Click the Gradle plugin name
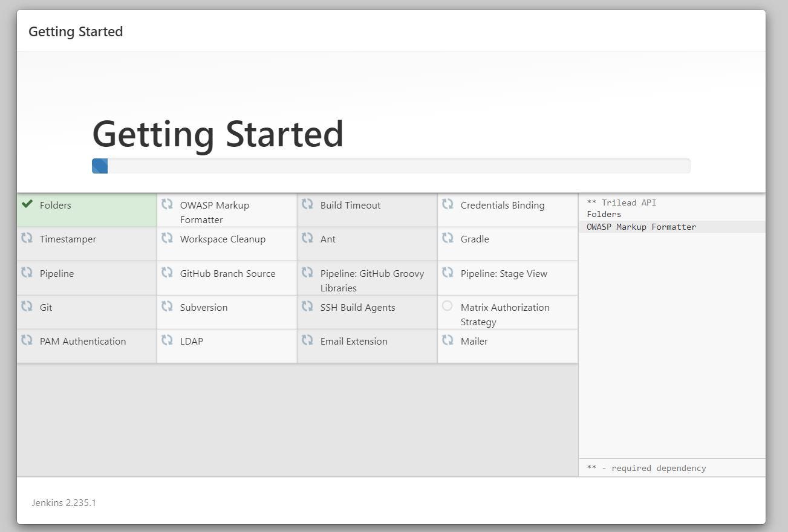Image resolution: width=788 pixels, height=532 pixels. pyautogui.click(x=475, y=239)
